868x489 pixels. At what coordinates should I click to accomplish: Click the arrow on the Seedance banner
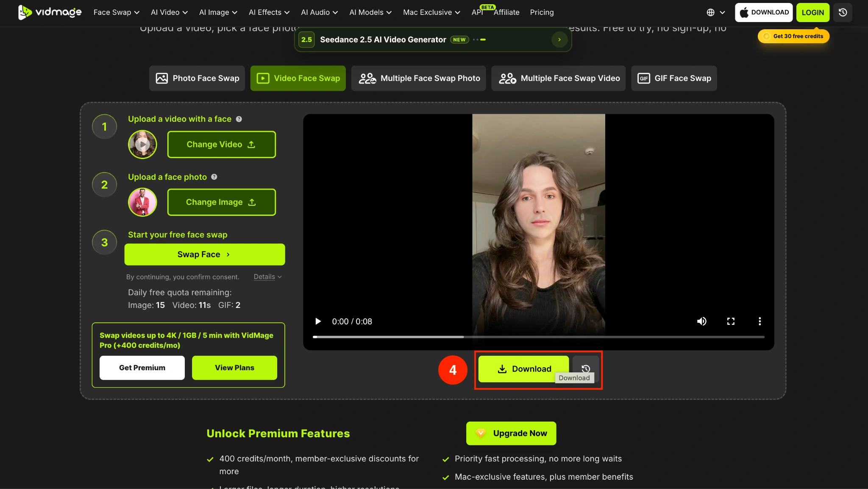pyautogui.click(x=559, y=39)
